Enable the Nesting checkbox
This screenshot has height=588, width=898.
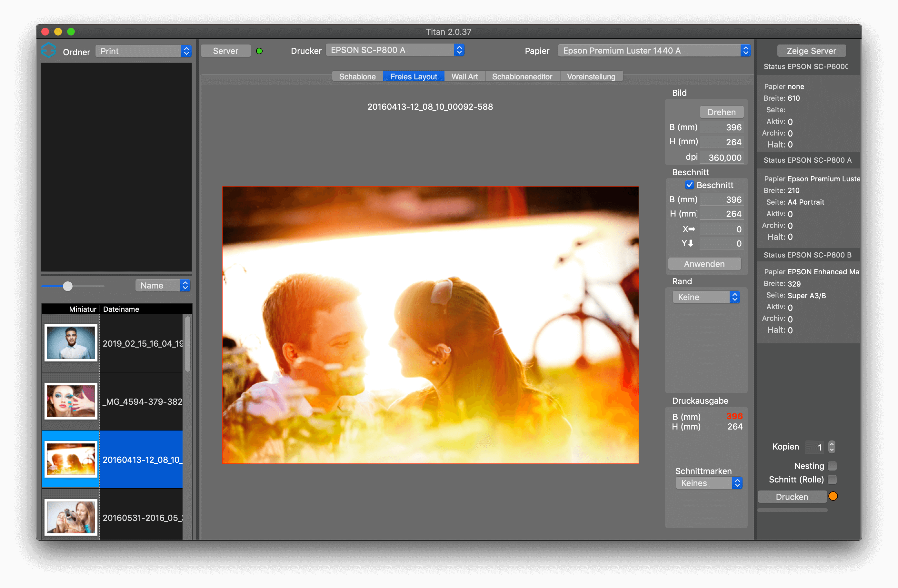[x=832, y=466]
